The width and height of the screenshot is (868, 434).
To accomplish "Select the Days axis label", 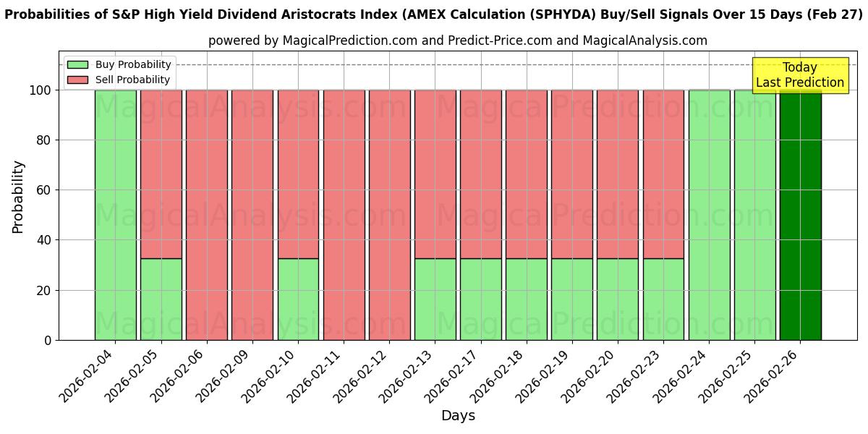I will point(459,416).
